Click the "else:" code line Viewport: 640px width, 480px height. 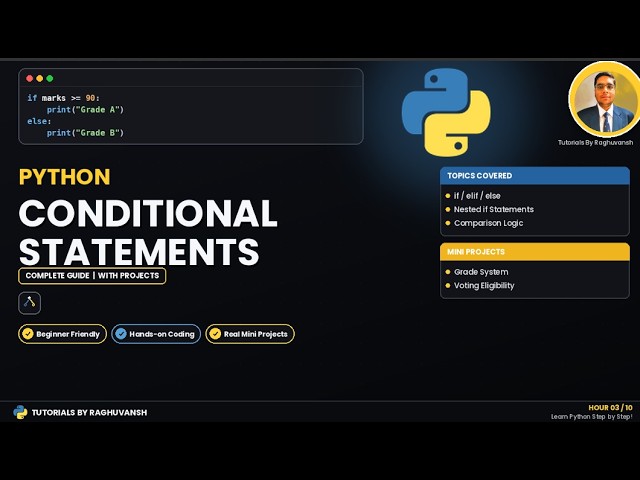(39, 121)
